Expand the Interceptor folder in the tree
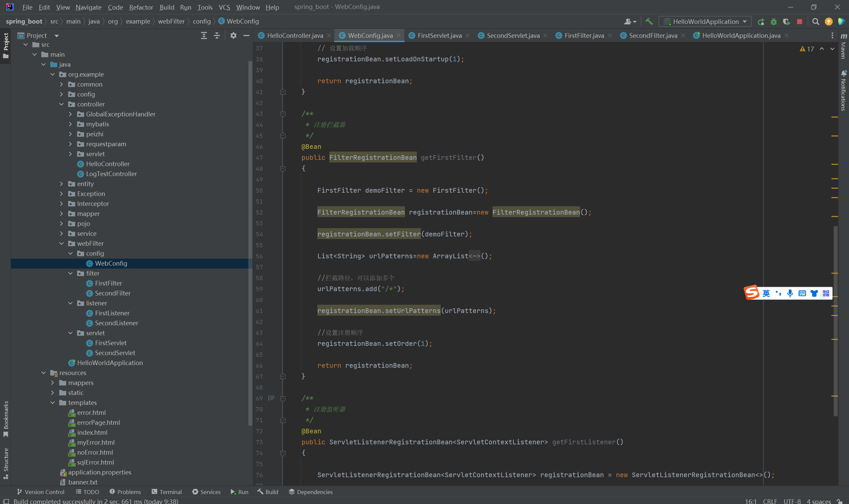The image size is (849, 504). point(61,204)
